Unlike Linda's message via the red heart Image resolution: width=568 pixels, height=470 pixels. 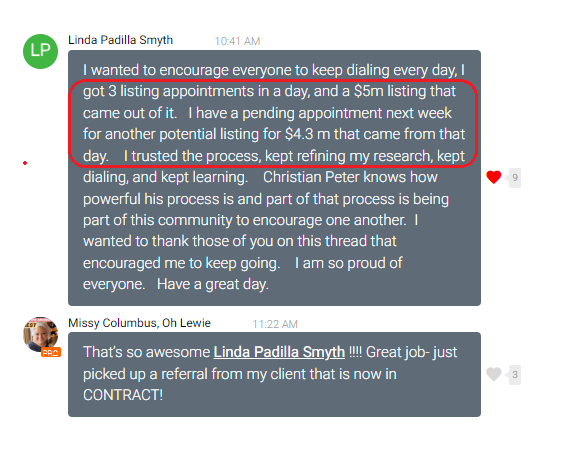click(x=493, y=177)
